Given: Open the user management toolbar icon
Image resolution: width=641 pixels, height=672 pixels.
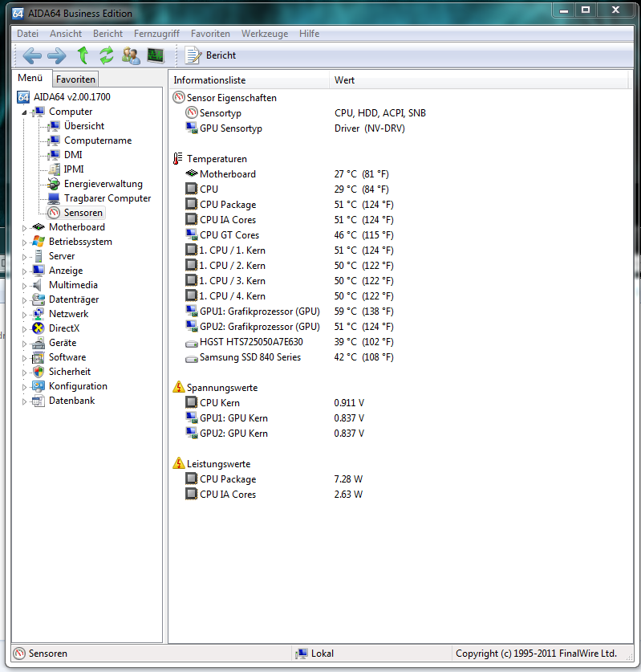Looking at the screenshot, I should point(131,55).
